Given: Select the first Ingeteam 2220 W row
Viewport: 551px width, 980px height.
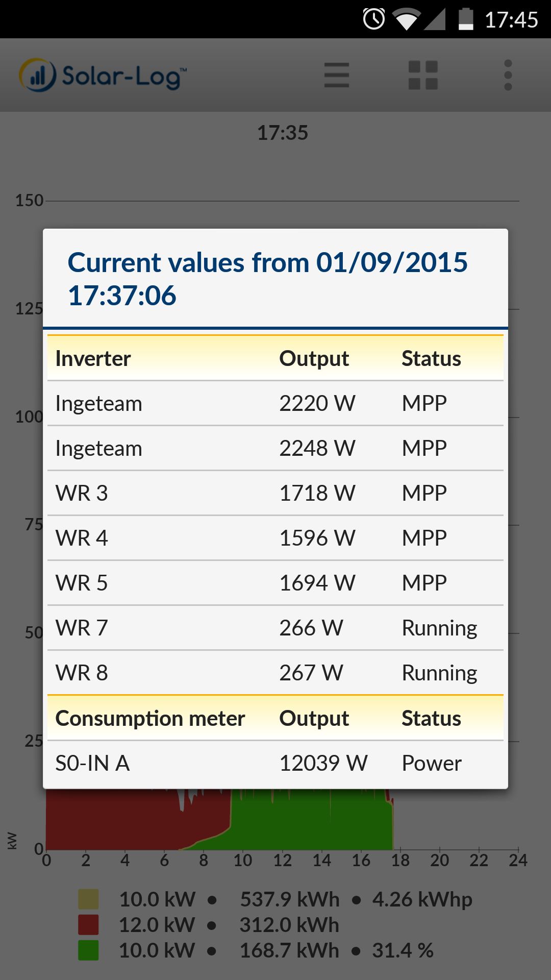Looking at the screenshot, I should (x=275, y=403).
